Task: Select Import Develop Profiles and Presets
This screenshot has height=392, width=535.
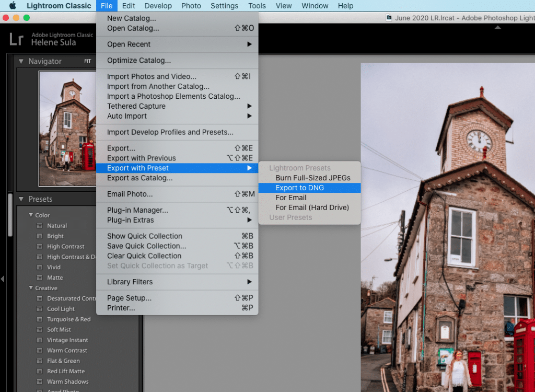Action: (177, 132)
